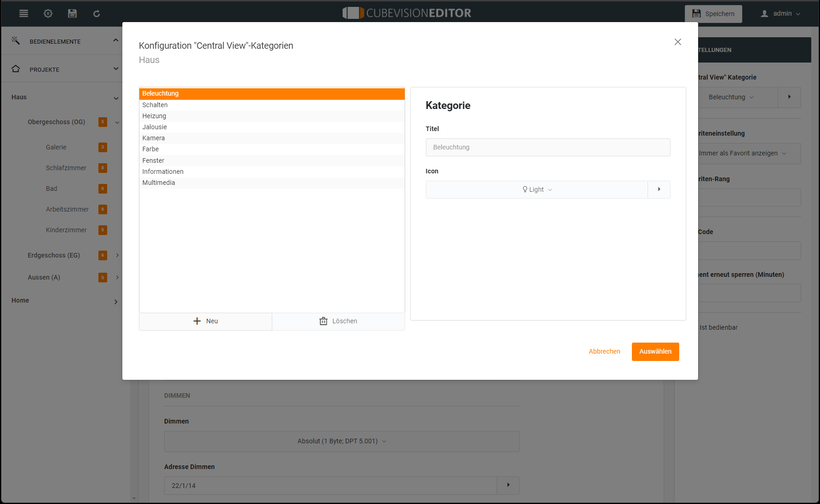Viewport: 820px width, 504px height.
Task: Open the Light icon dropdown
Action: pyautogui.click(x=537, y=189)
